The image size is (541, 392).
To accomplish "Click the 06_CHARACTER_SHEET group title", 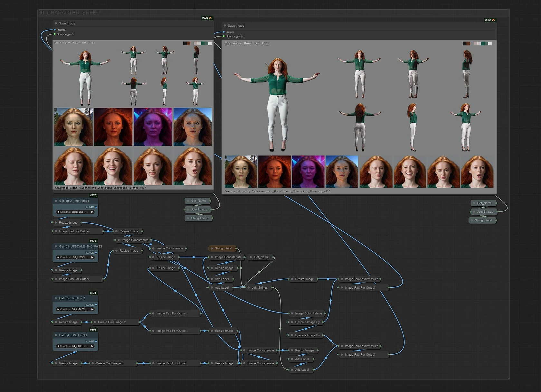I will click(69, 13).
